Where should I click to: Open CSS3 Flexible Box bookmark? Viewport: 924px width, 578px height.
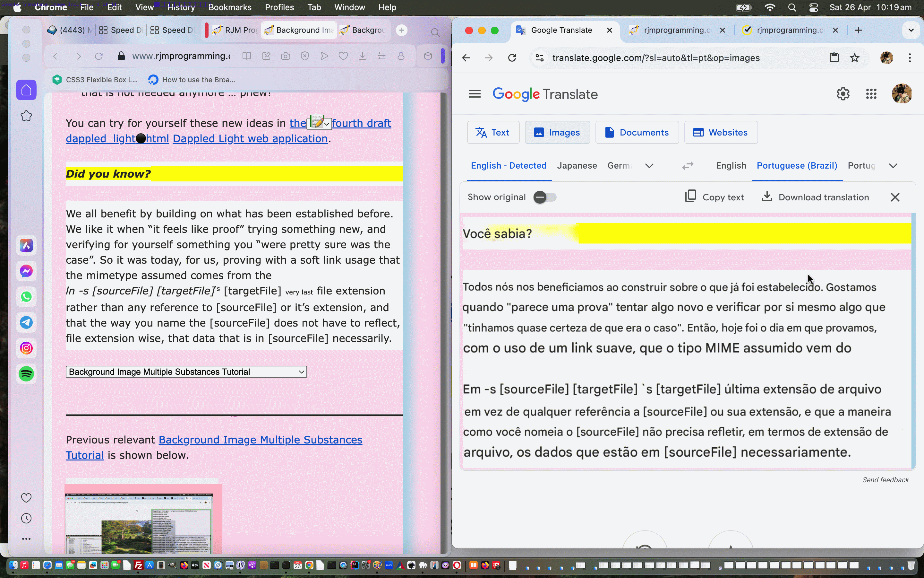96,80
